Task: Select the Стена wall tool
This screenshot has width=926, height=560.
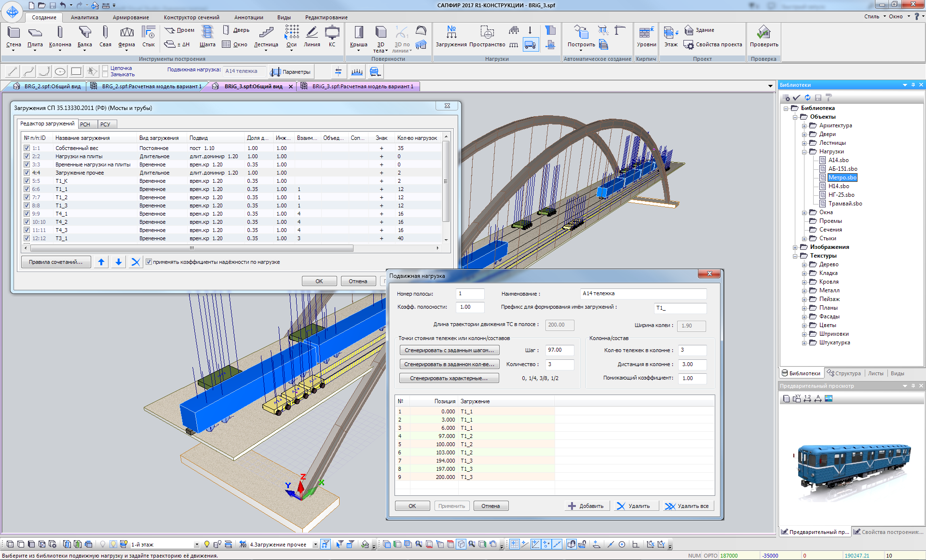Action: (x=14, y=37)
